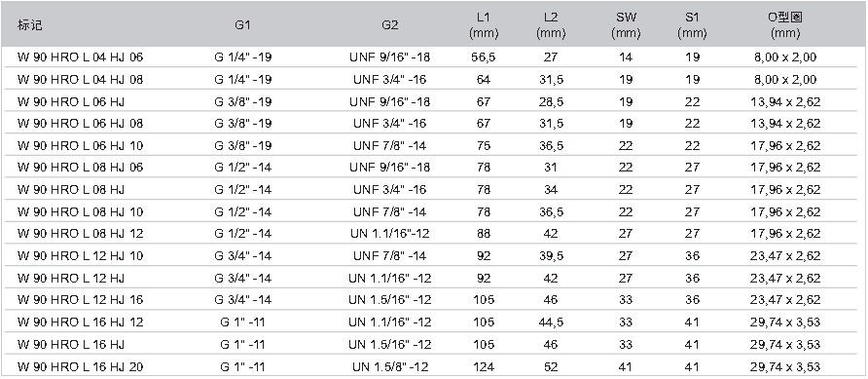Select the L1 (mm) column header
Screen dimensions: 868x379
click(484, 25)
